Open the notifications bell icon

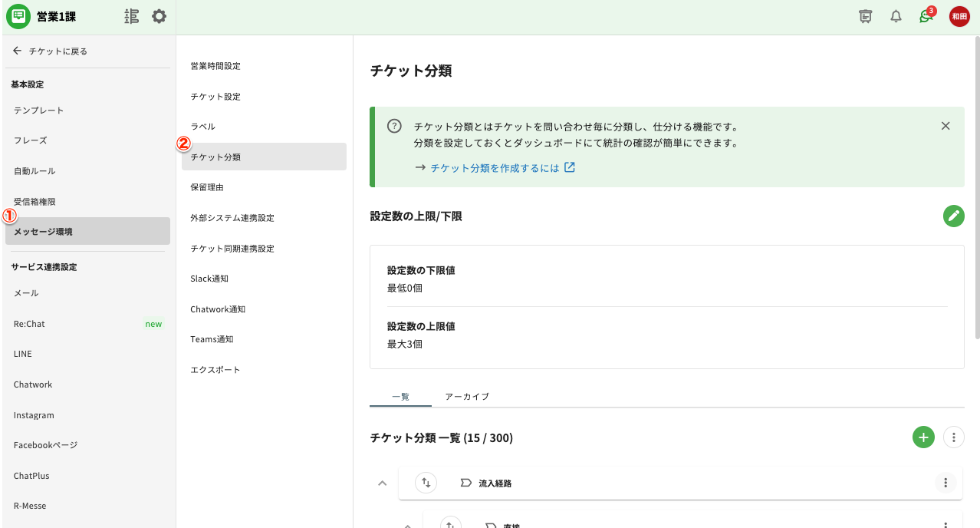click(896, 17)
